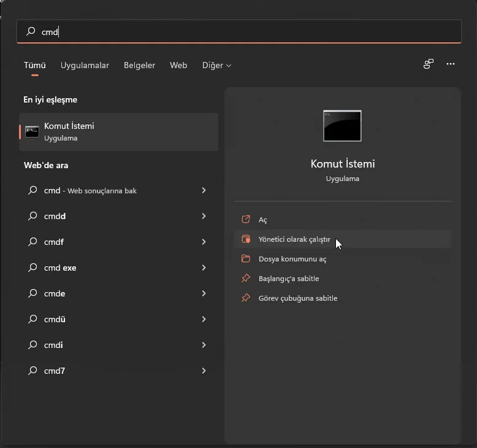Click the search box containing cmd

[x=239, y=32]
